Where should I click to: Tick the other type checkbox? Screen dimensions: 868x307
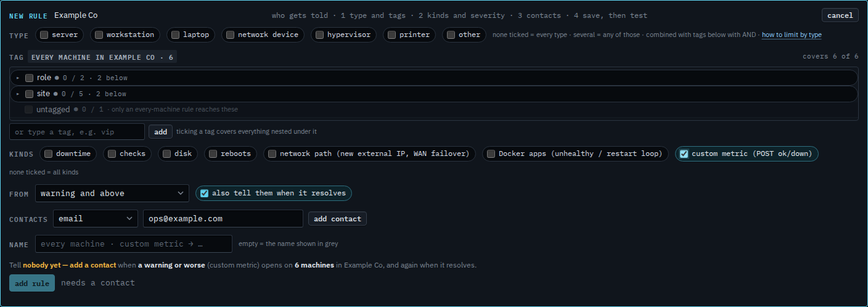tap(451, 35)
